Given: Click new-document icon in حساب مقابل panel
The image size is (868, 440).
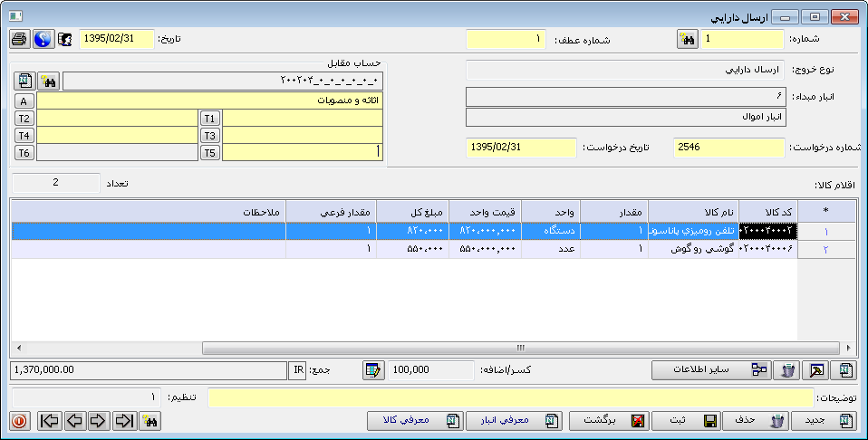Looking at the screenshot, I should pos(24,81).
